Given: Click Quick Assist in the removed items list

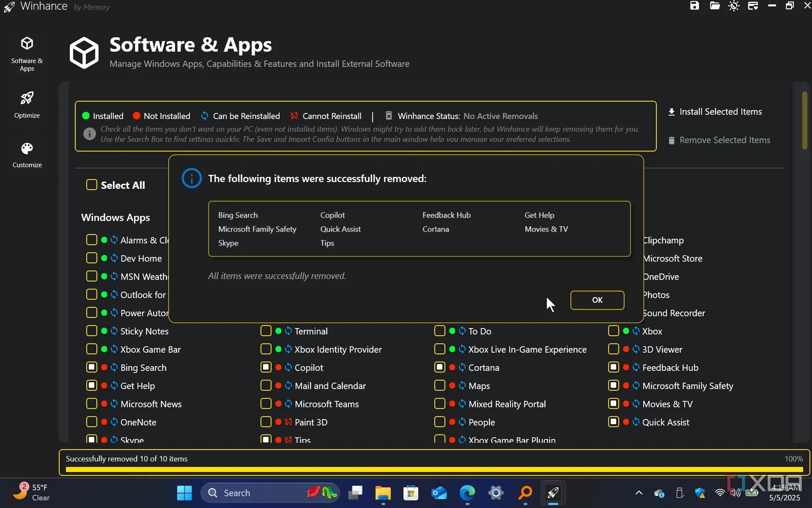Looking at the screenshot, I should pos(340,229).
